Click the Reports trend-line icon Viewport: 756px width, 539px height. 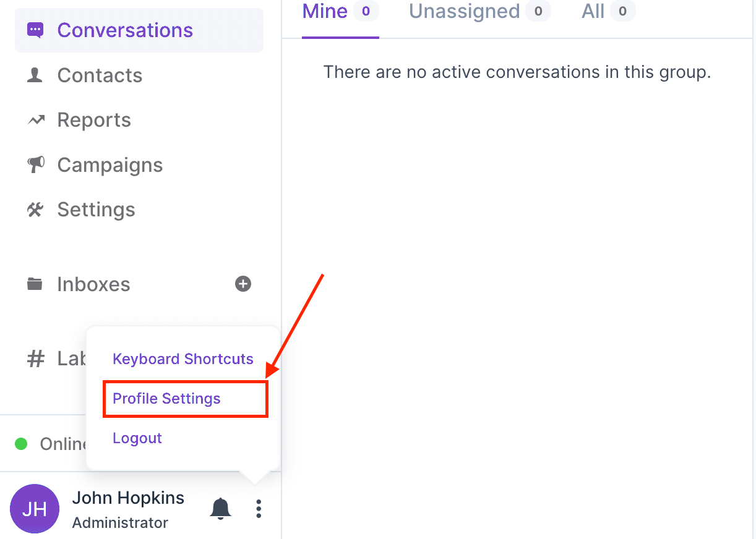36,120
